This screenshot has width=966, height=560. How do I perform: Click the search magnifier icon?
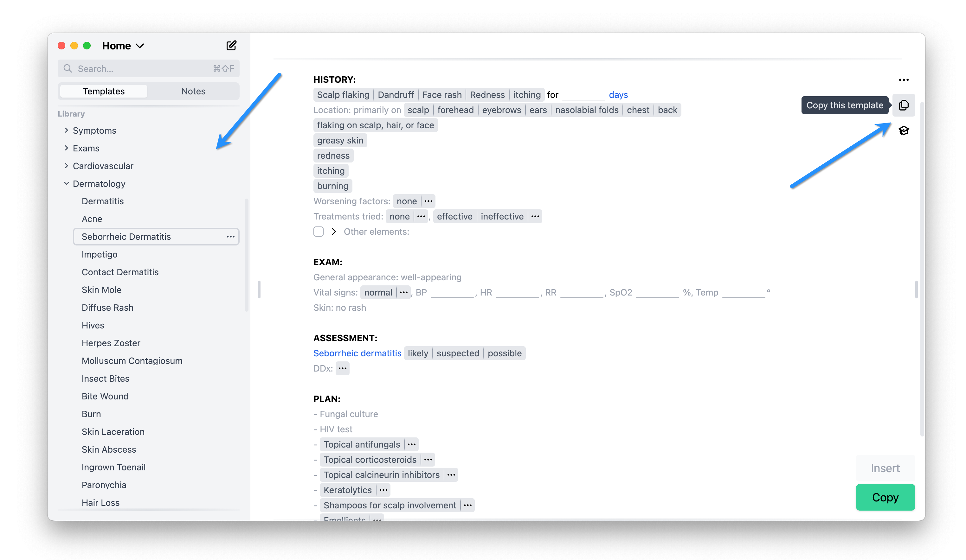tap(68, 68)
